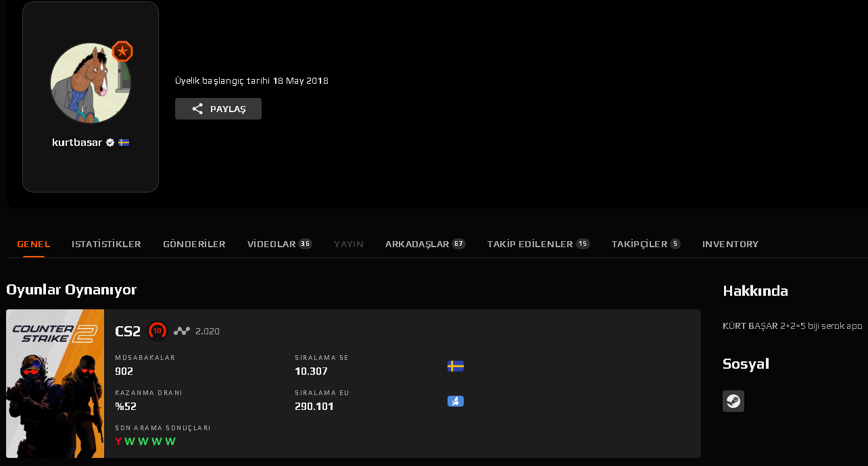Click the ELO value 2.020

(x=208, y=332)
